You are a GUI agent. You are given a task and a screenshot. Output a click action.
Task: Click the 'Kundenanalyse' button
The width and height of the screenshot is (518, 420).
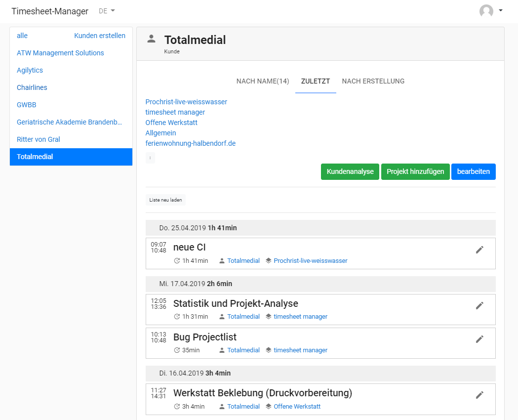[350, 172]
